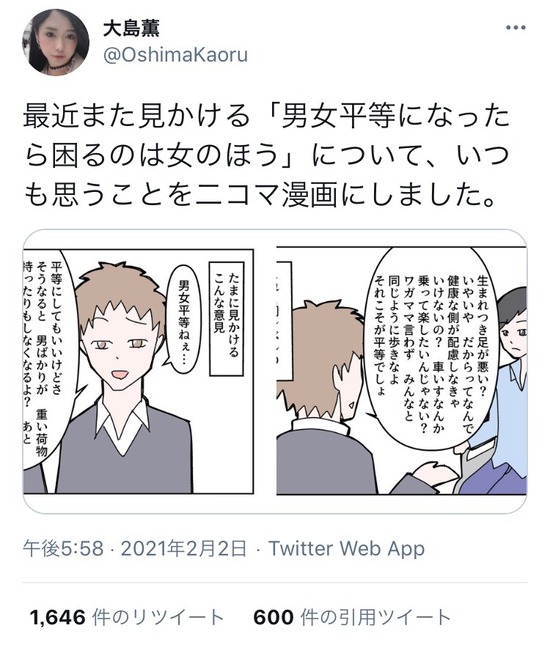The height and width of the screenshot is (650, 550).
Task: Enlarge the right comic panel image
Action: pyautogui.click(x=402, y=371)
